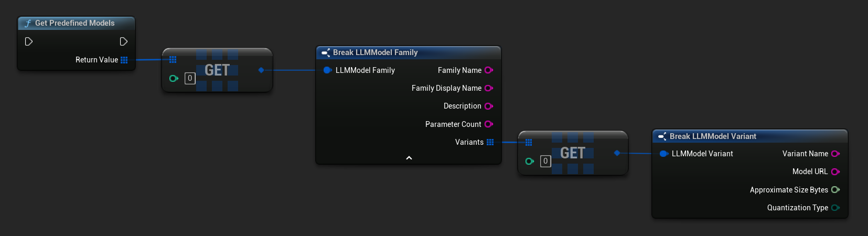Viewport: 868px width, 236px height.
Task: Click the Family Name output pin
Action: coord(489,70)
